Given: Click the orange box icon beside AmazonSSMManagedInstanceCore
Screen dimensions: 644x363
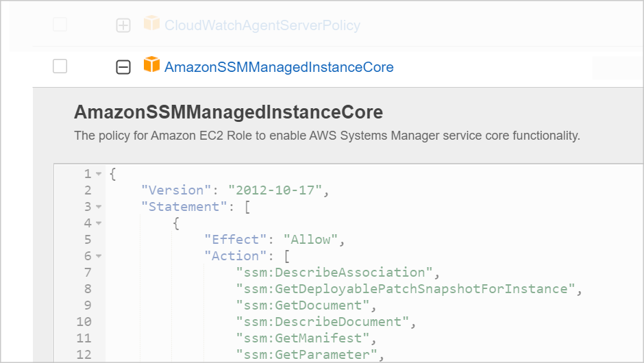Looking at the screenshot, I should pos(151,64).
